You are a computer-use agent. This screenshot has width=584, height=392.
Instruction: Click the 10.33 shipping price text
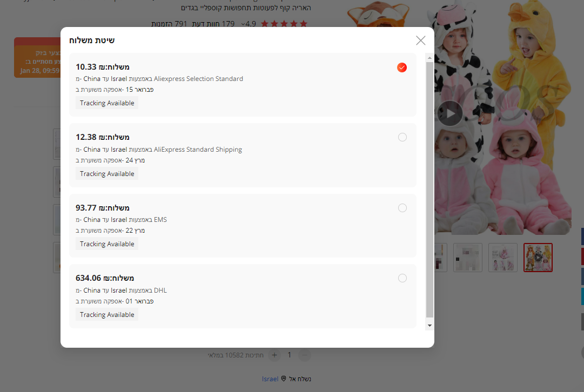click(103, 67)
